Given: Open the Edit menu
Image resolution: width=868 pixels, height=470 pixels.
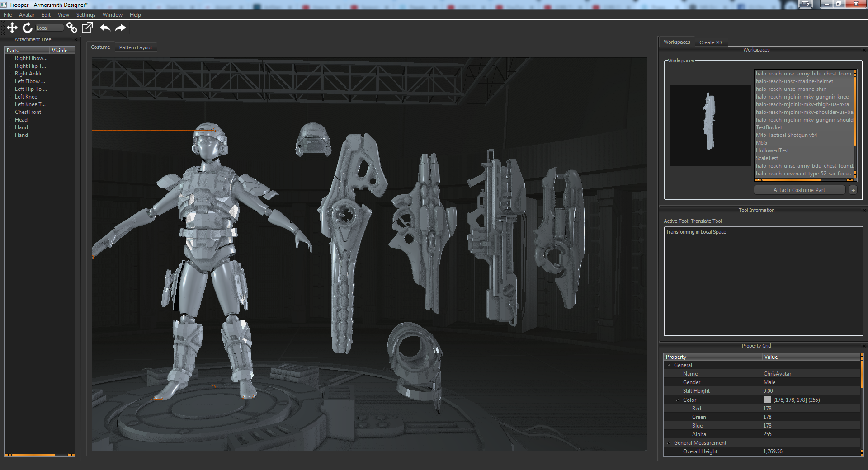Looking at the screenshot, I should (x=46, y=15).
